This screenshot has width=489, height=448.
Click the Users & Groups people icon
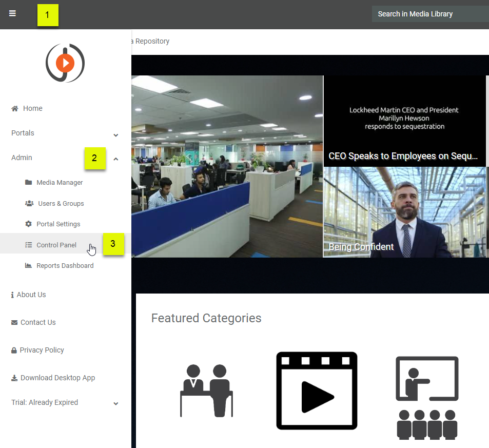pos(29,204)
